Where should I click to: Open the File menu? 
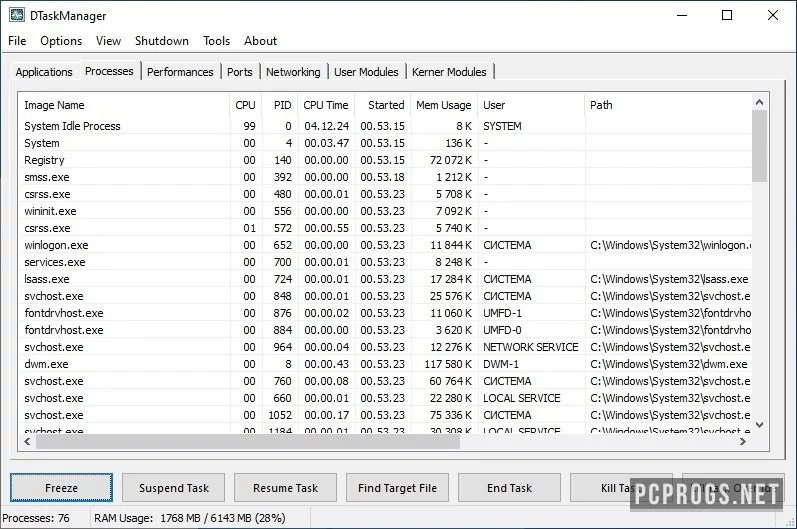[x=17, y=41]
